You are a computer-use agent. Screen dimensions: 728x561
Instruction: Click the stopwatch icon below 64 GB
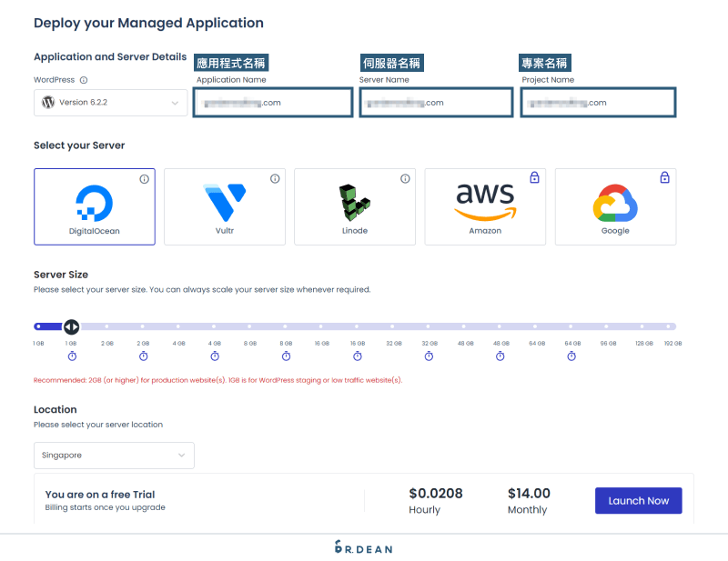pyautogui.click(x=571, y=356)
